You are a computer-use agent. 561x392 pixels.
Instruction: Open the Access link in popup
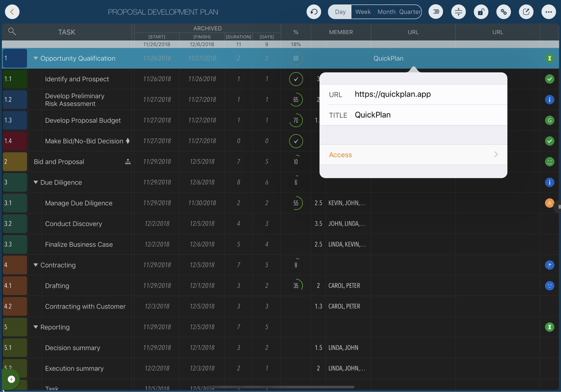point(413,155)
